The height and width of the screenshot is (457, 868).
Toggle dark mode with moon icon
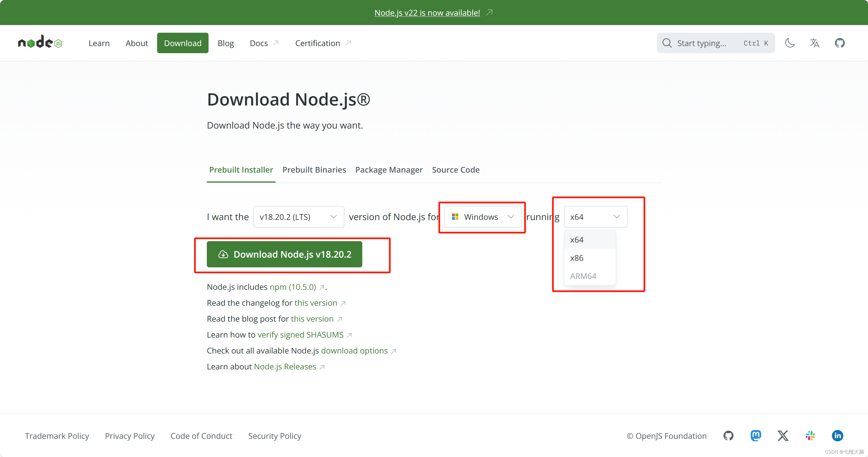[790, 43]
